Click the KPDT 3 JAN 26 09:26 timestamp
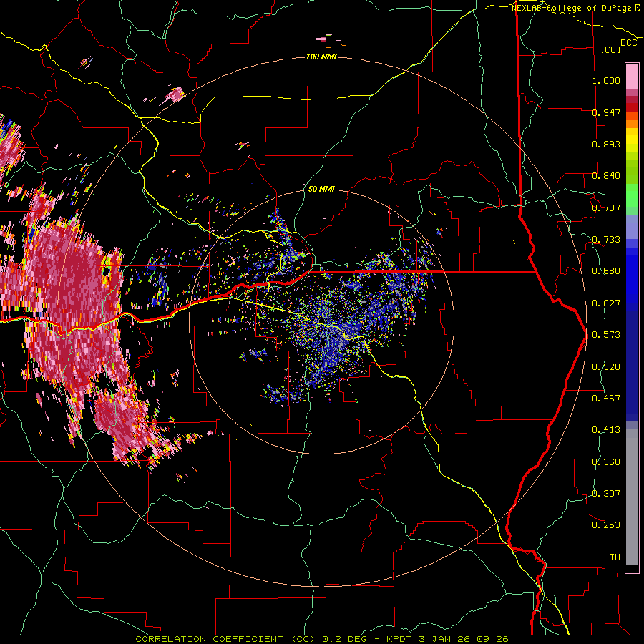The width and height of the screenshot is (644, 644). tap(447, 639)
